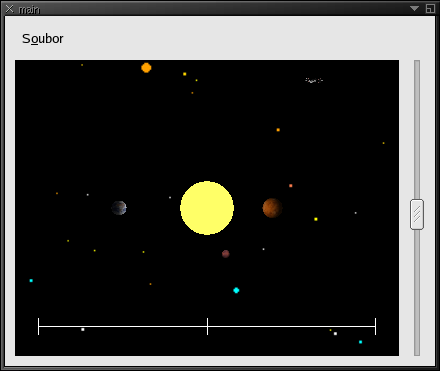Click the slider track below the handle
The image size is (440, 371).
click(417, 292)
